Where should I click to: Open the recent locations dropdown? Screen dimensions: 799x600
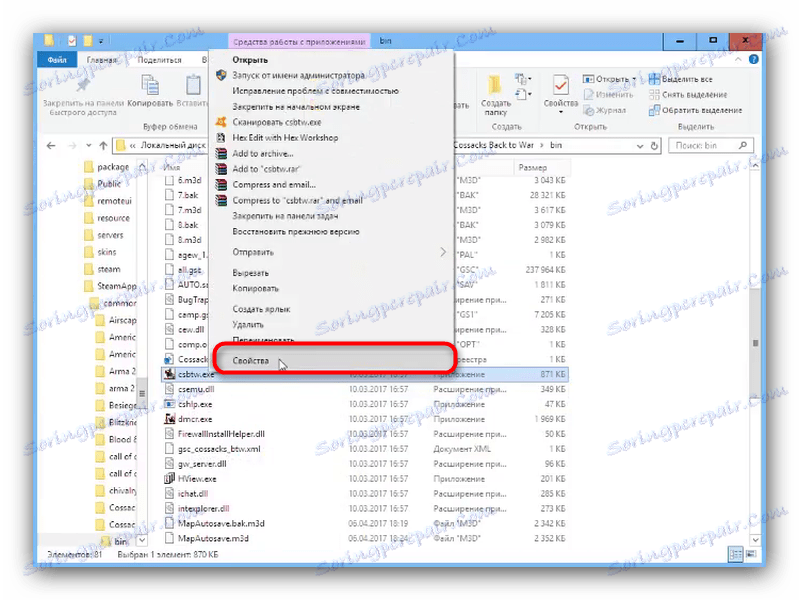click(89, 145)
